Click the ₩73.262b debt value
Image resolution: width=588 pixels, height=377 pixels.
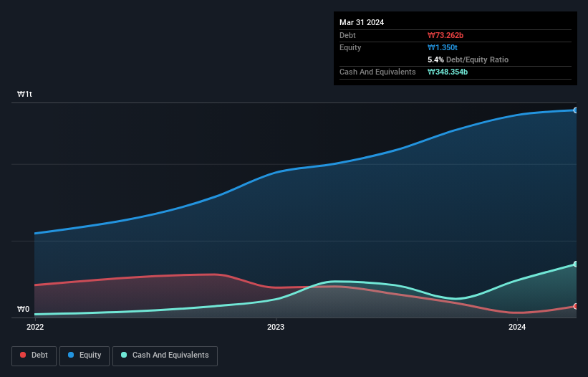tap(445, 35)
